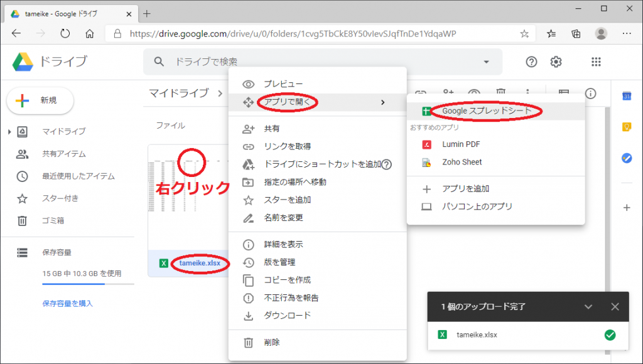Image resolution: width=643 pixels, height=364 pixels.
Task: Open the Google apps grid icon
Action: (596, 62)
